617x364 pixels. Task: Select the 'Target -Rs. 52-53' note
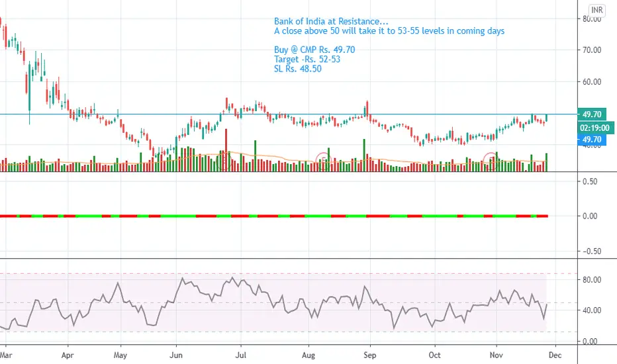tap(307, 59)
